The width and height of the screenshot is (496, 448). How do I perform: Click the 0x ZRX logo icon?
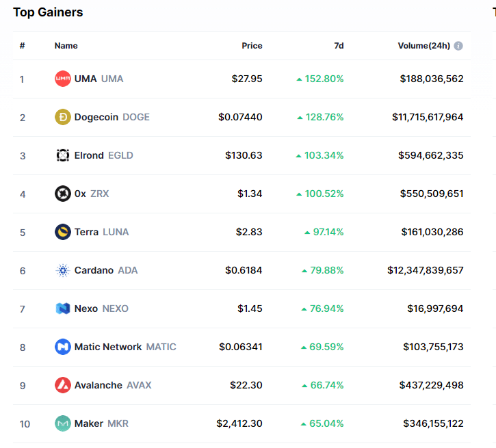click(62, 194)
